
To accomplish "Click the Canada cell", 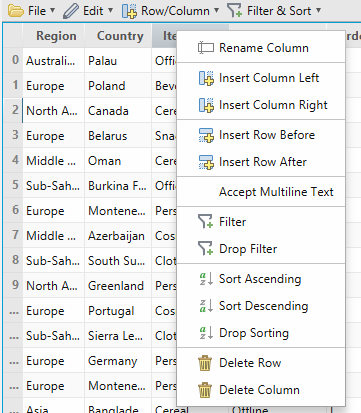I will [x=118, y=111].
